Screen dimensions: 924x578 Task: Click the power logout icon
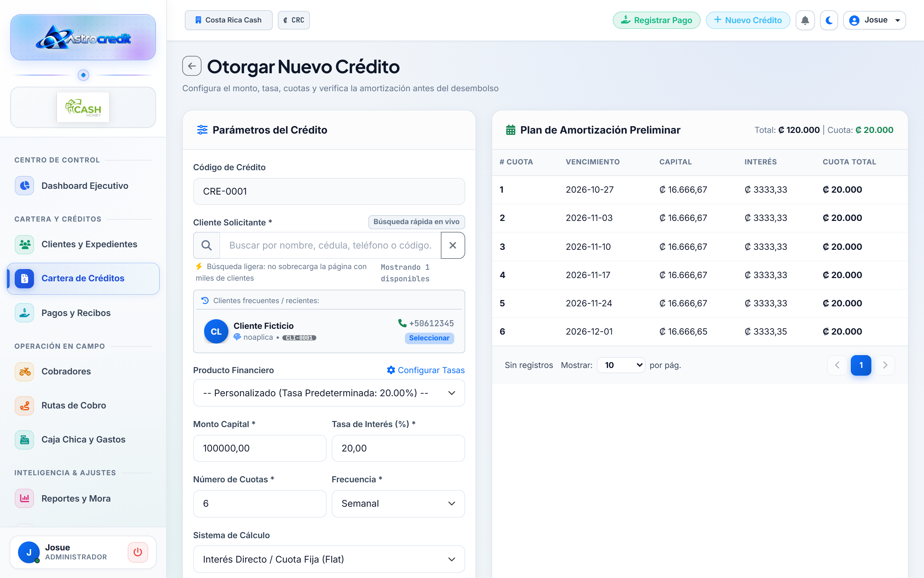[138, 552]
